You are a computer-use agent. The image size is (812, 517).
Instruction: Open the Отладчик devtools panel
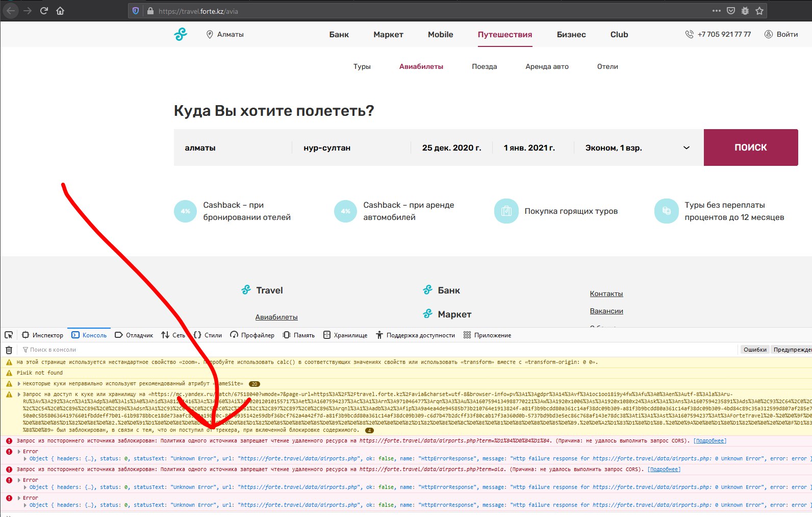click(x=134, y=335)
